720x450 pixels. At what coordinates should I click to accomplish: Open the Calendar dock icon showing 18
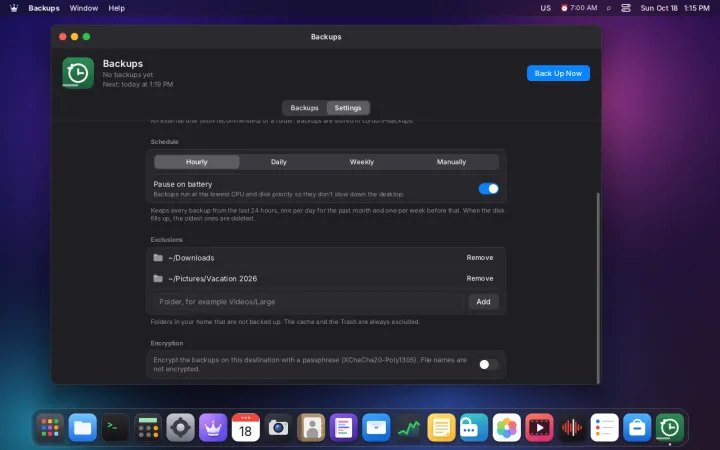(x=246, y=428)
